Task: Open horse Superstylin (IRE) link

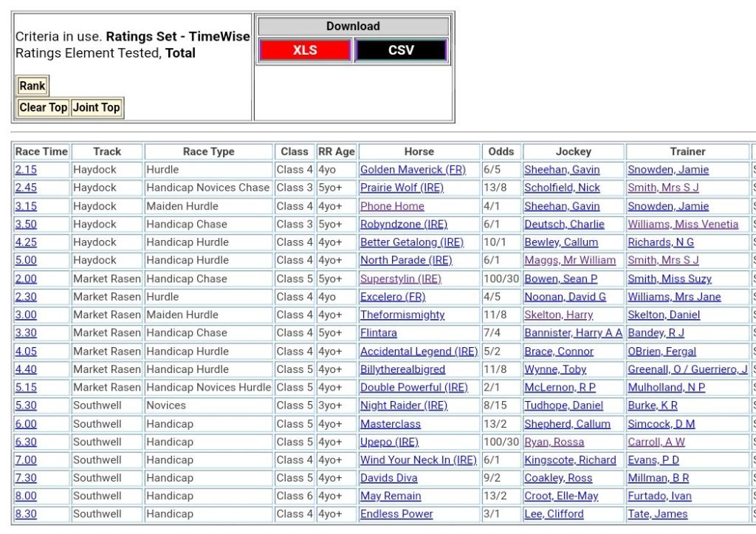Action: click(400, 278)
